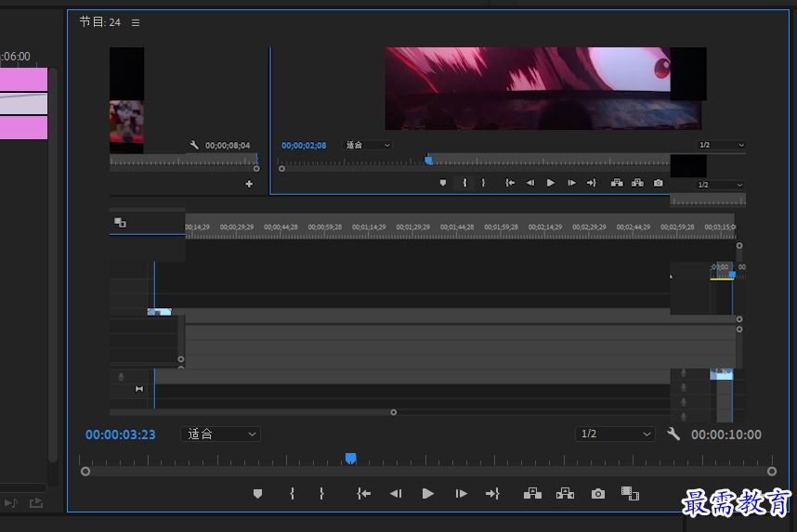797x532 pixels.
Task: Add a marker in the main Program monitor
Action: [x=257, y=493]
